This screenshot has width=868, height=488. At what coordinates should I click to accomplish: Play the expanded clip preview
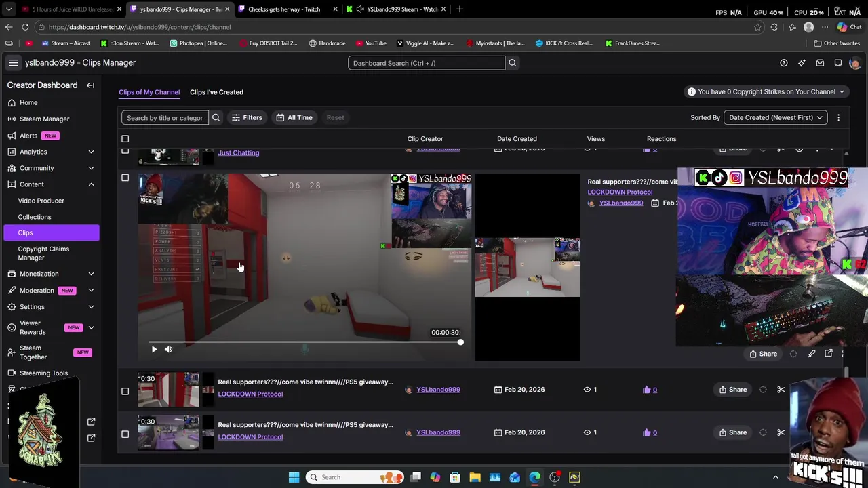click(154, 349)
